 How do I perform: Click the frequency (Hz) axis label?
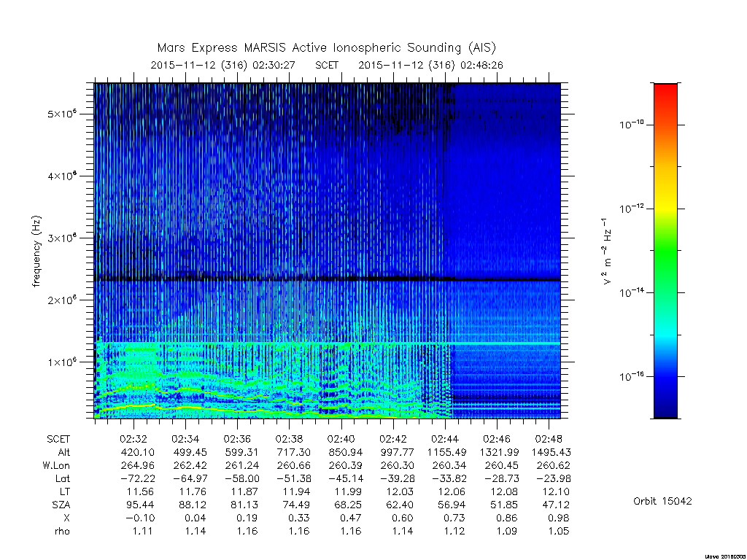point(36,252)
